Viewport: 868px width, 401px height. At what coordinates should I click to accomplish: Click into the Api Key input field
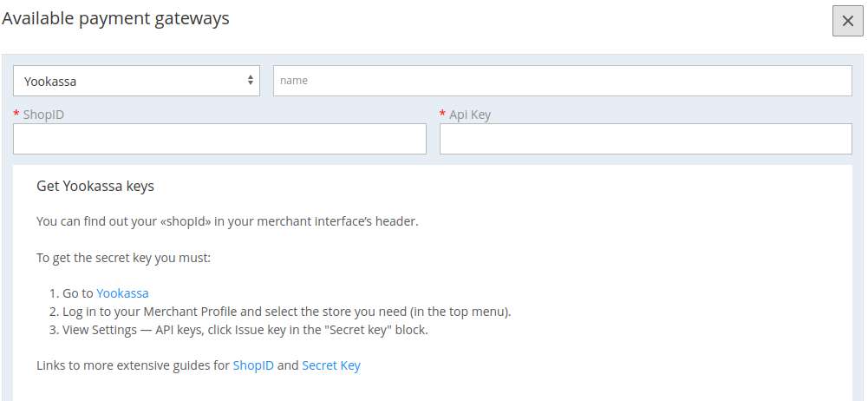[x=645, y=139]
